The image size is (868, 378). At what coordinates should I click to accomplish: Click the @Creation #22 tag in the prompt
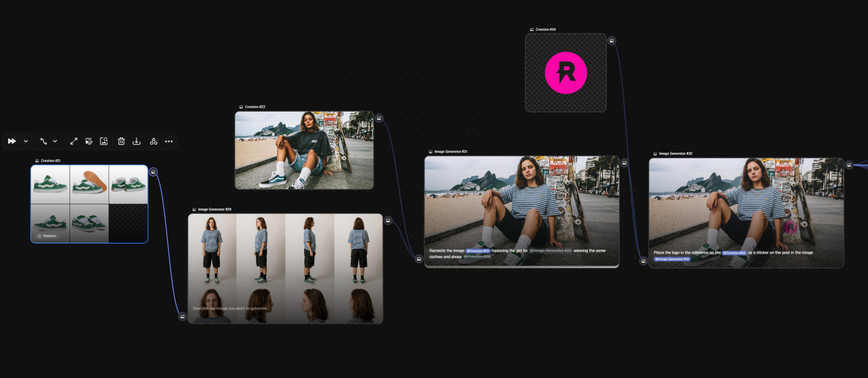pos(478,251)
